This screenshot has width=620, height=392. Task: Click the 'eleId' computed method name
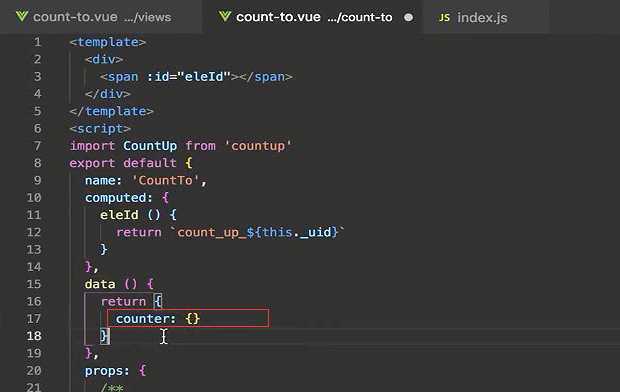119,215
